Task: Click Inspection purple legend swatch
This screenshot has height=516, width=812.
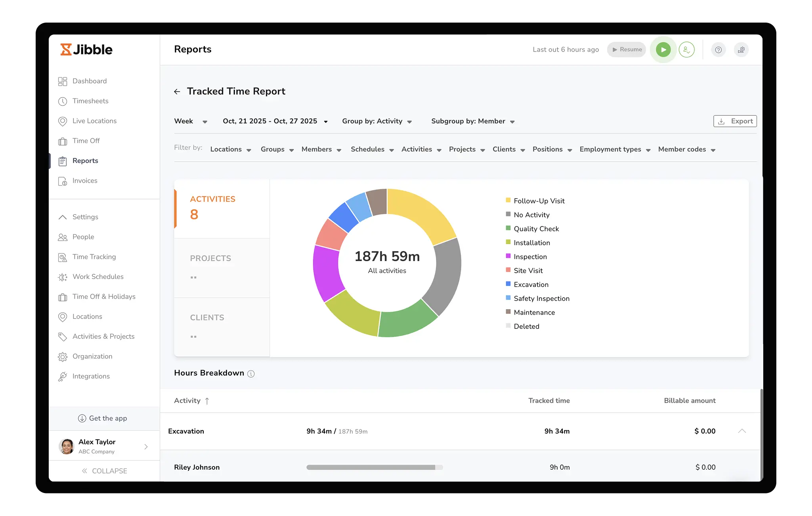Action: tap(508, 256)
